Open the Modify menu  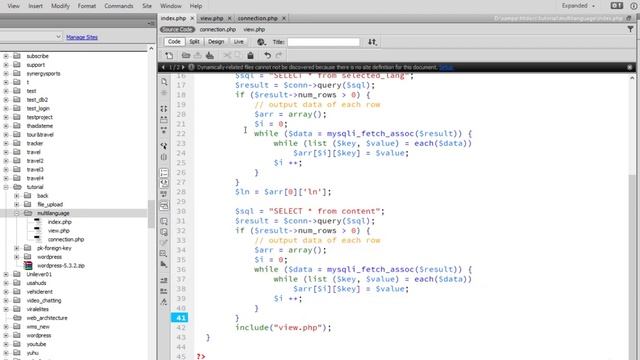tap(60, 6)
